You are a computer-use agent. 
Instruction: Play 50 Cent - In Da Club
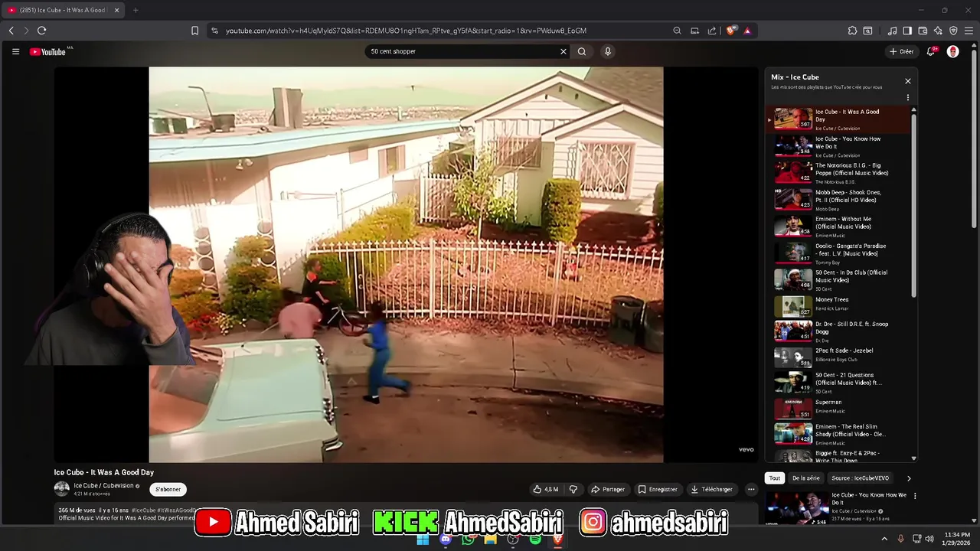coord(838,280)
